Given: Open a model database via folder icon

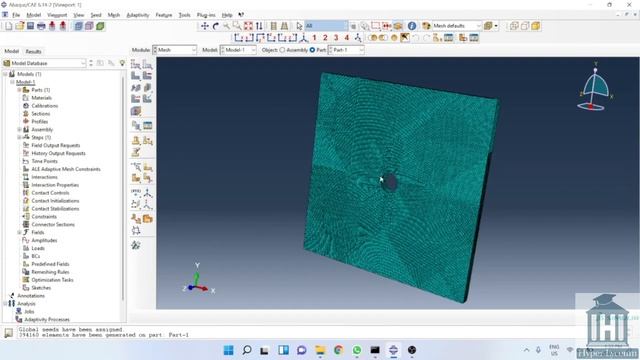Looking at the screenshot, I should coord(20,26).
